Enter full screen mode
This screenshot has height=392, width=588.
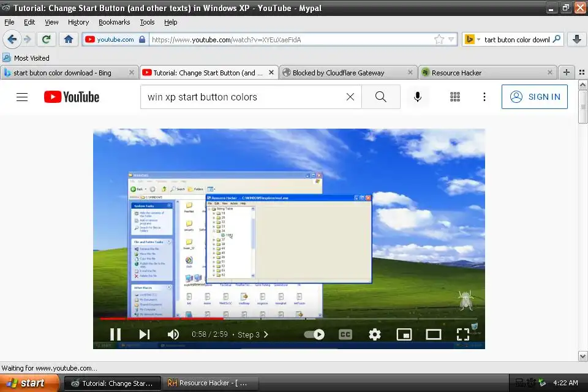463,334
